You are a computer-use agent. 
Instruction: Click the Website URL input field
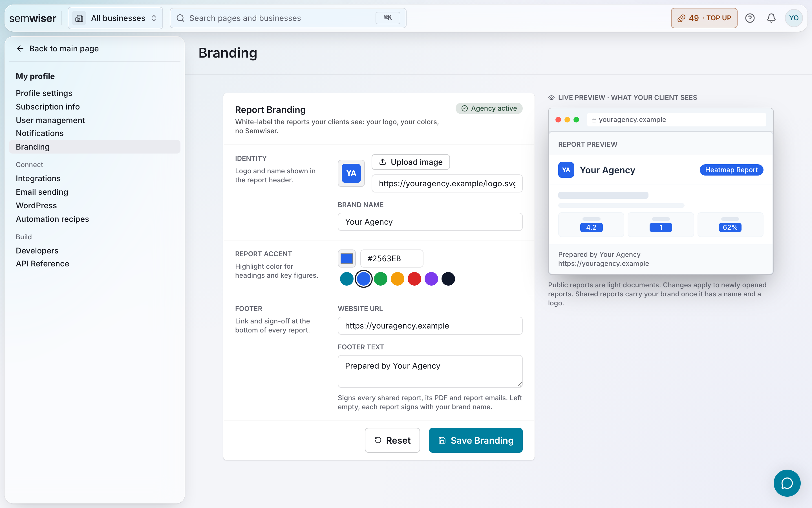point(430,326)
